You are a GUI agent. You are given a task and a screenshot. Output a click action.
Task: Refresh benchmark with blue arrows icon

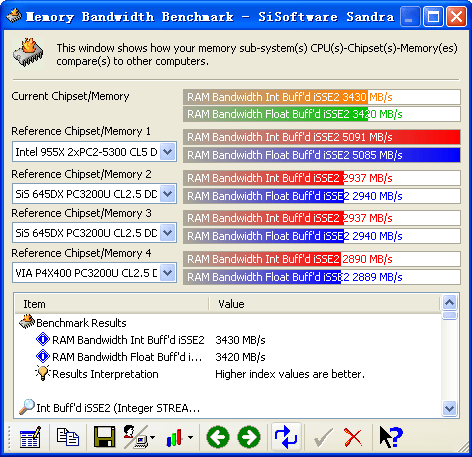286,437
